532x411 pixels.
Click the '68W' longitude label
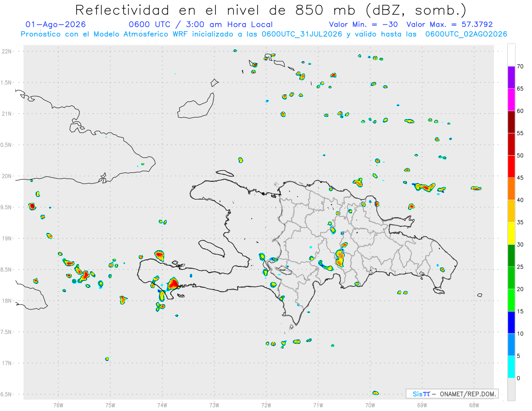pyautogui.click(x=474, y=405)
